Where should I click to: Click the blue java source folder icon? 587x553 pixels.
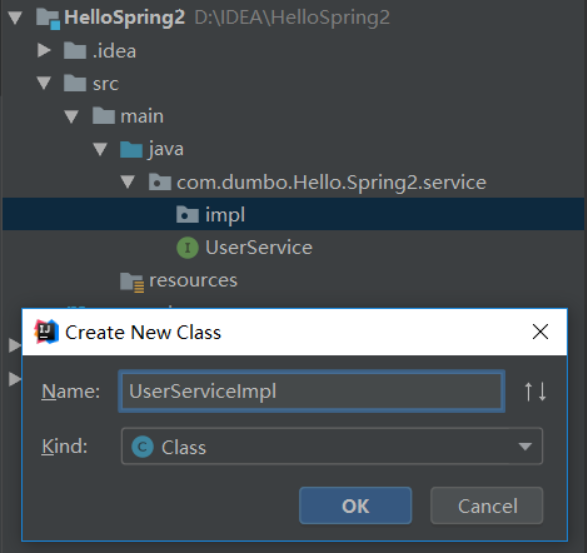click(131, 149)
